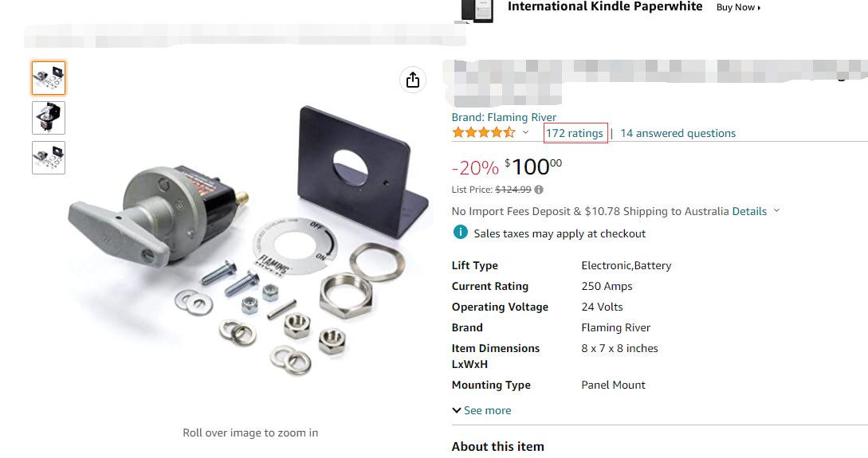Select the first product thumbnail
Viewport: 868px width, 458px height.
[49, 78]
